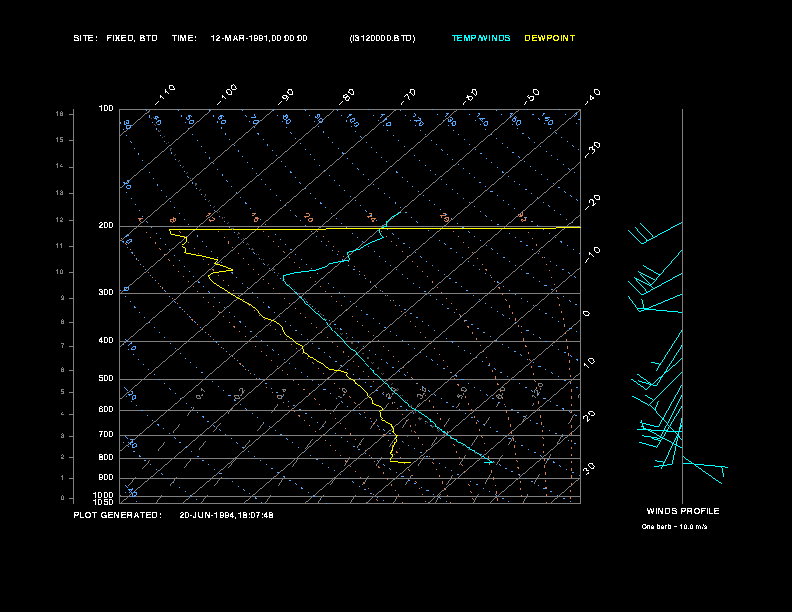Click the 300 pressure level label
792x612 pixels.
click(x=106, y=292)
